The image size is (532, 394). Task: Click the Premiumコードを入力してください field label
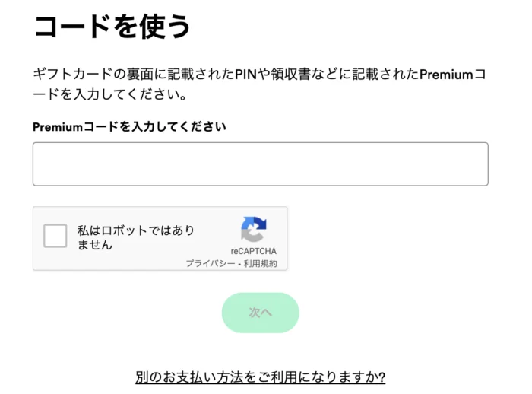pyautogui.click(x=129, y=127)
